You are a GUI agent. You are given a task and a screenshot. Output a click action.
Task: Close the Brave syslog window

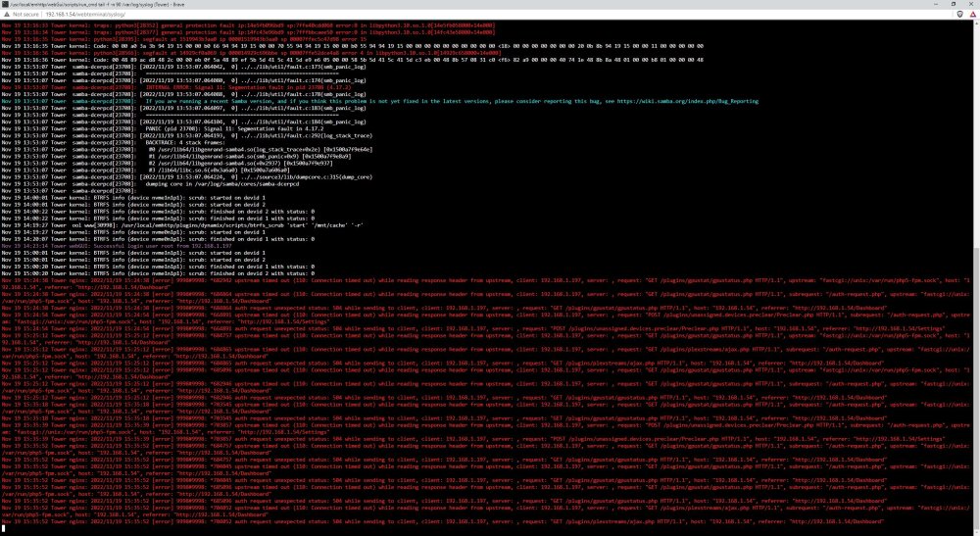pyautogui.click(x=970, y=4)
